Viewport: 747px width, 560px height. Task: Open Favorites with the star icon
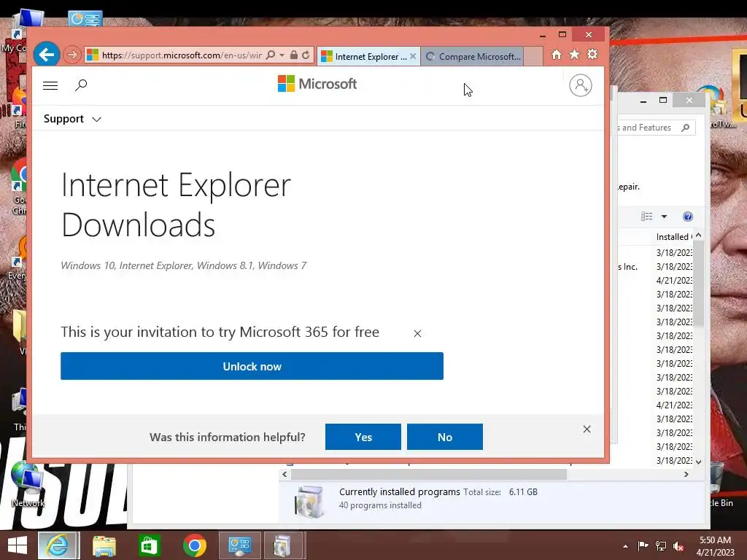point(575,55)
